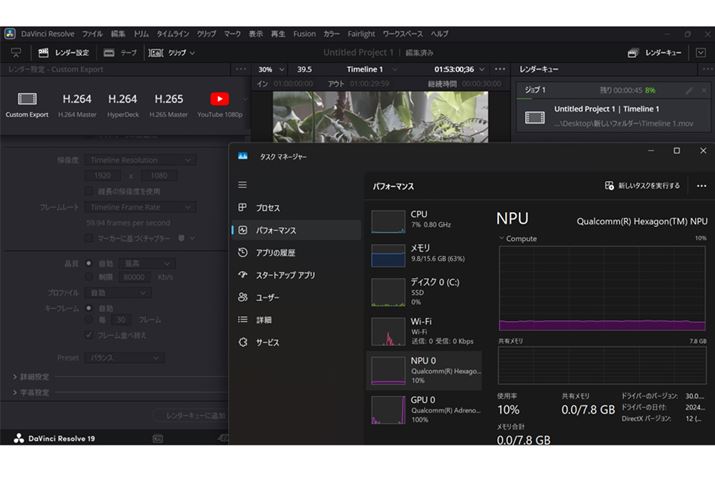
Task: Select the 制限 quality radio button
Action: [88, 277]
